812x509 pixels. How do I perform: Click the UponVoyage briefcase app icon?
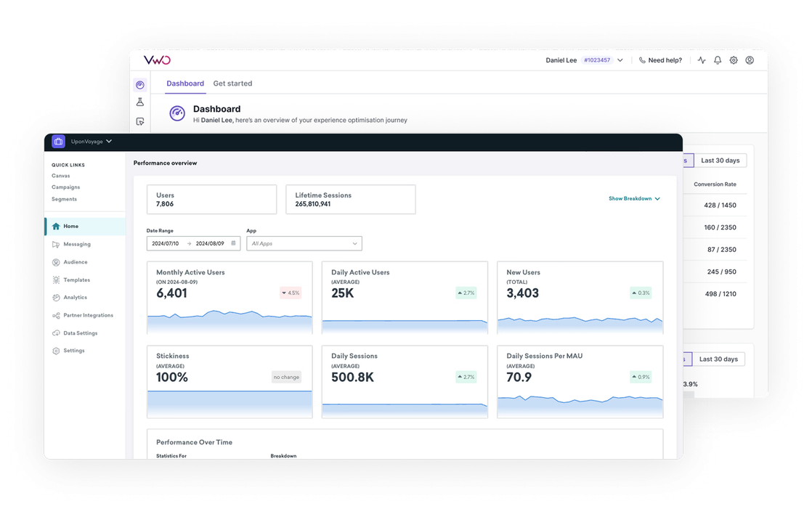[x=58, y=142]
